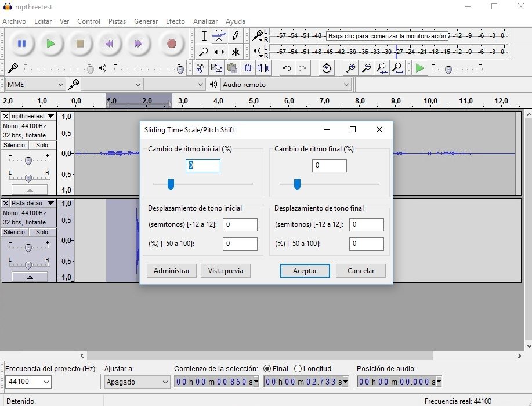Click the Administrar button
532x406 pixels.
[172, 271]
